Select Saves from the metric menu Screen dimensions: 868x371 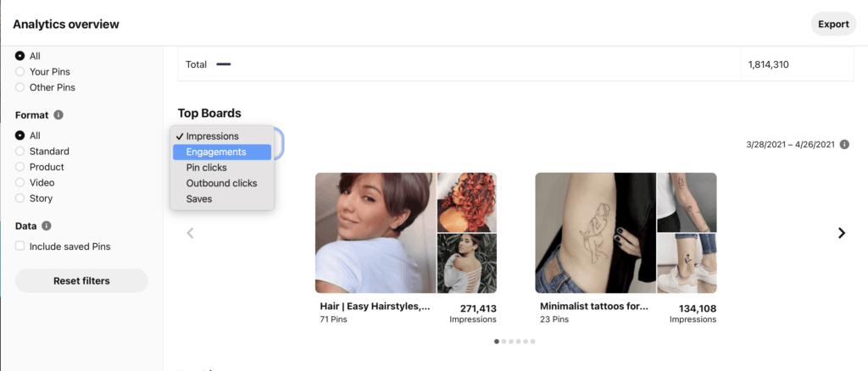click(x=222, y=198)
